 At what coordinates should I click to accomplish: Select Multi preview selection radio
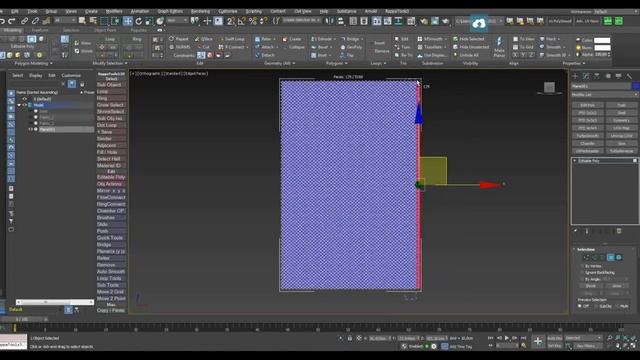click(x=616, y=306)
